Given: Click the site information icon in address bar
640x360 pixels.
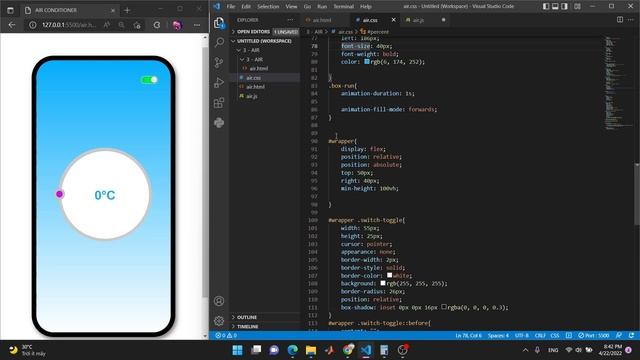Looking at the screenshot, I should (x=33, y=25).
